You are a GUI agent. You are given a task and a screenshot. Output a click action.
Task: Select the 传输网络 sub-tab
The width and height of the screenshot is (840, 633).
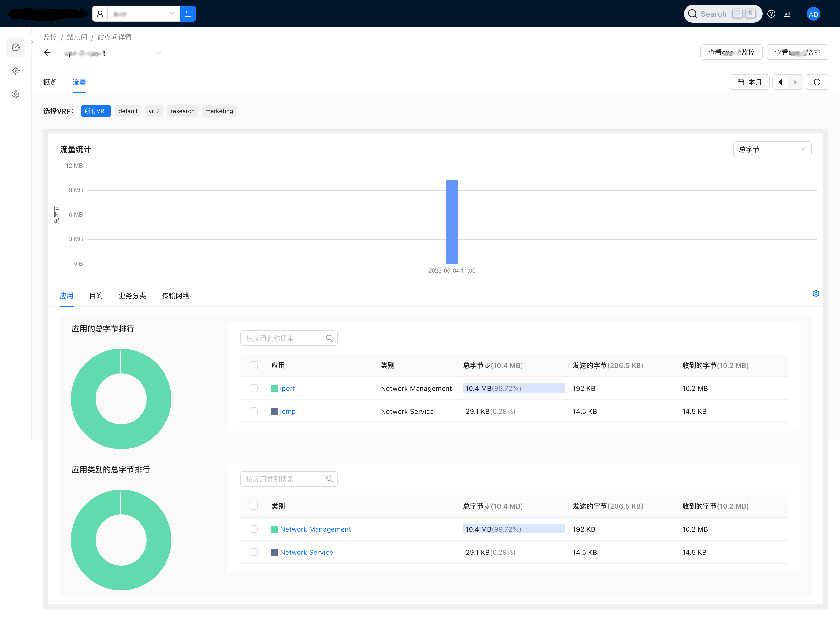[x=176, y=296]
